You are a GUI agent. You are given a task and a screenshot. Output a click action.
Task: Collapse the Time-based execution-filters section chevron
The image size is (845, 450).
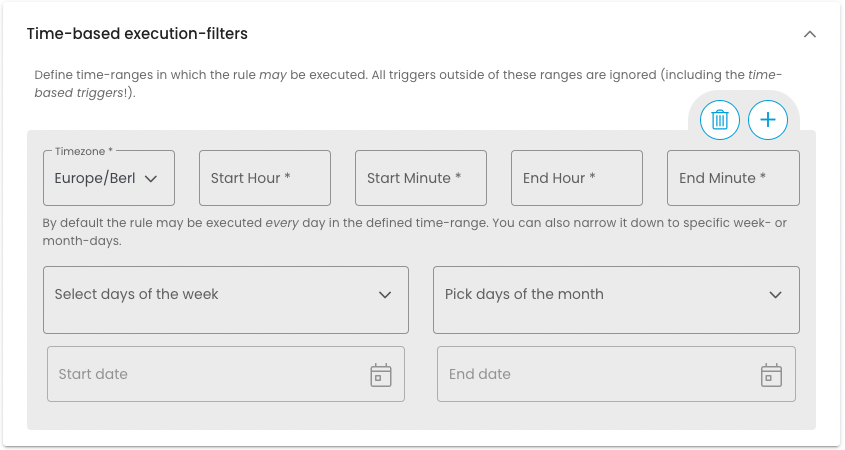click(810, 34)
